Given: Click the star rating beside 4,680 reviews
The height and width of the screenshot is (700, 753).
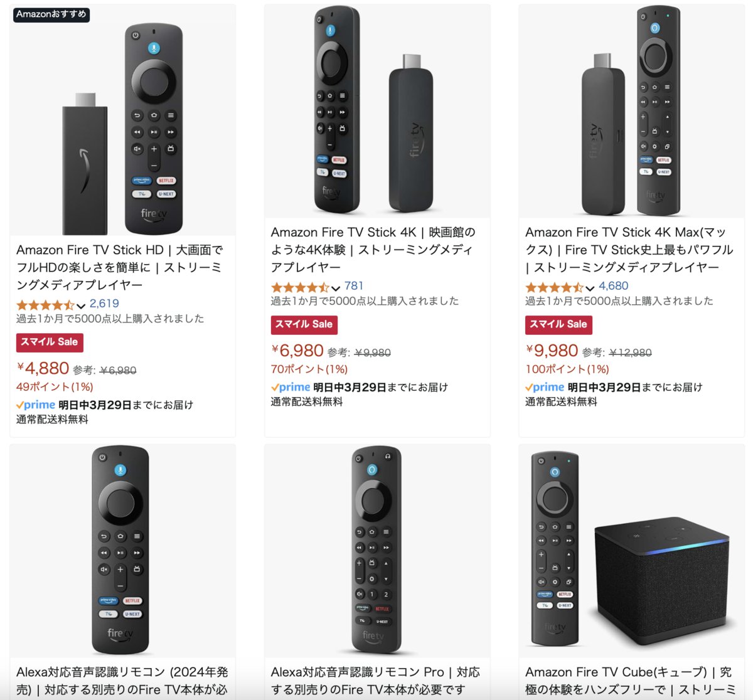Looking at the screenshot, I should tap(554, 287).
